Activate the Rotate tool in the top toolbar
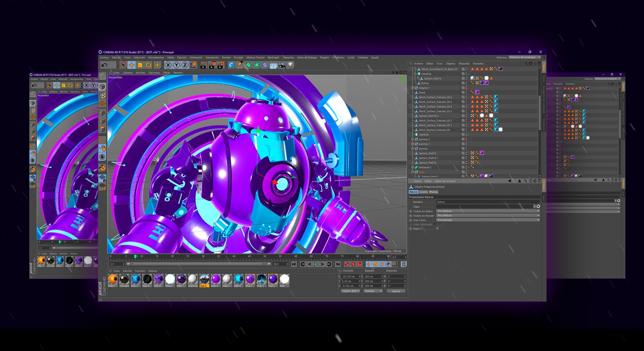The width and height of the screenshot is (644, 351). pos(148,65)
